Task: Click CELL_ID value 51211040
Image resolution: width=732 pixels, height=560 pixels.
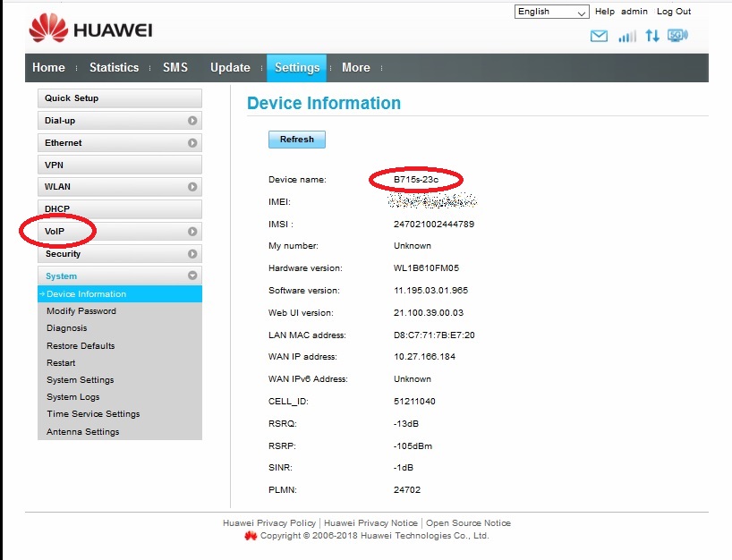Action: (x=414, y=402)
